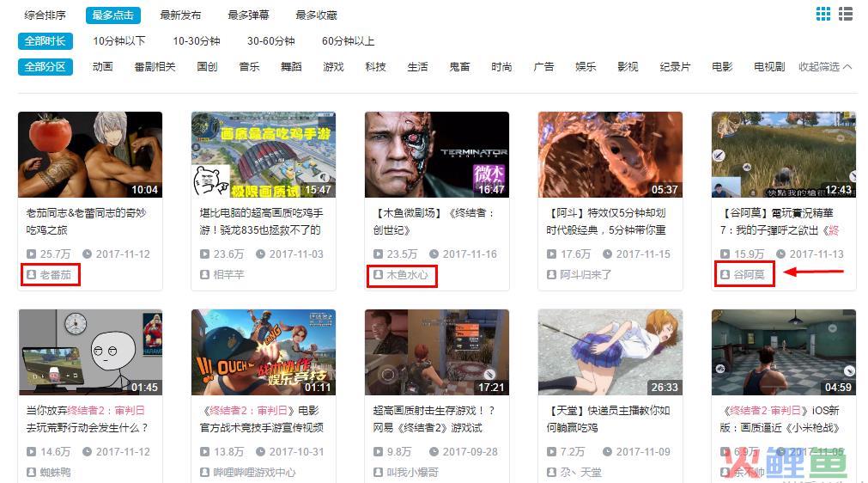Visit uploader 谷阿莫 profile
Viewport: 868px width, 483px height.
[743, 275]
